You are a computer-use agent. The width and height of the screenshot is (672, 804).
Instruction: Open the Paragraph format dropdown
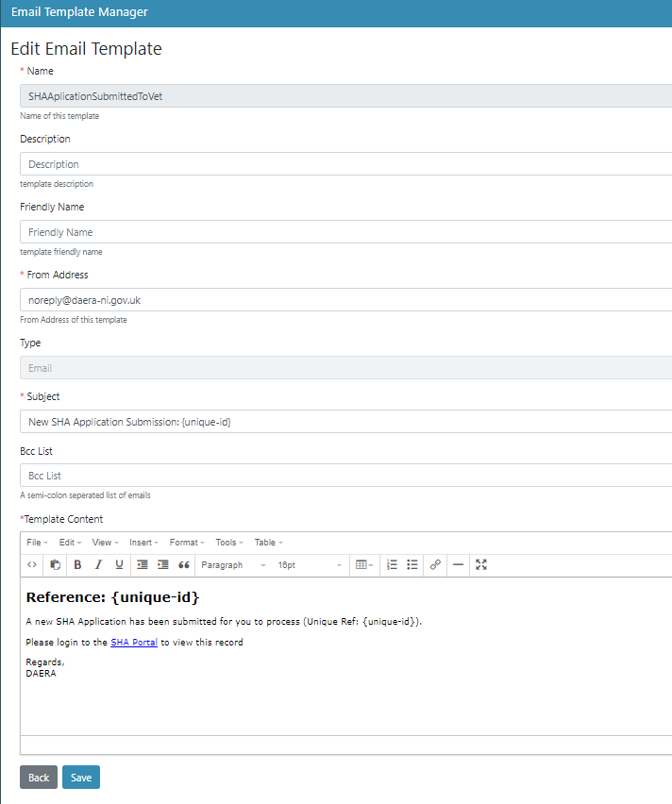tap(233, 565)
